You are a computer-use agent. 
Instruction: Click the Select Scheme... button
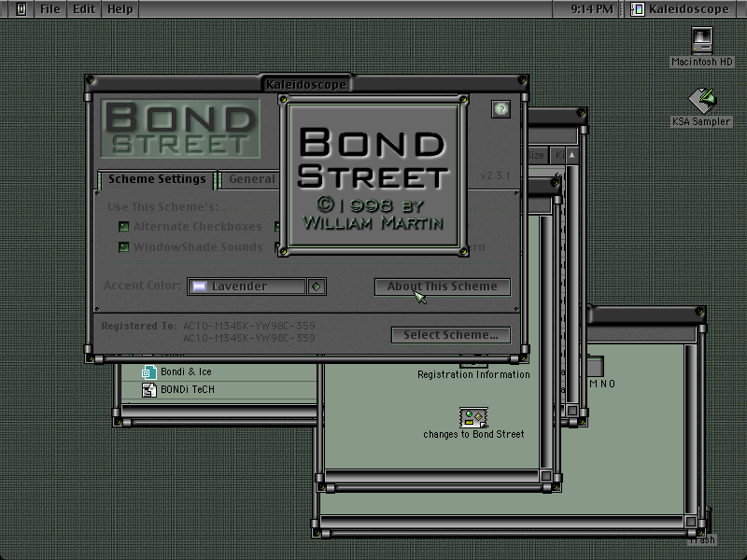[451, 335]
